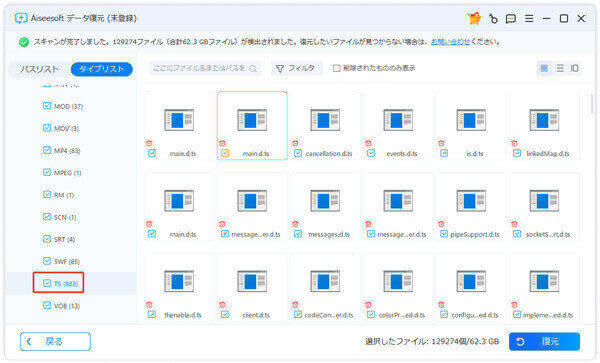Toggle the MOV (3) checkbox
This screenshot has width=600, height=363.
click(x=47, y=128)
